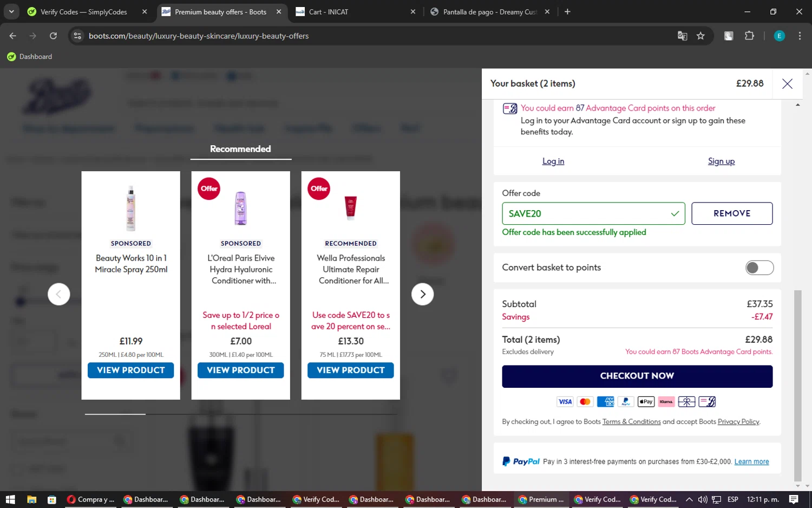Viewport: 812px width, 508px height.
Task: Select the Recommended tab
Action: tap(240, 149)
